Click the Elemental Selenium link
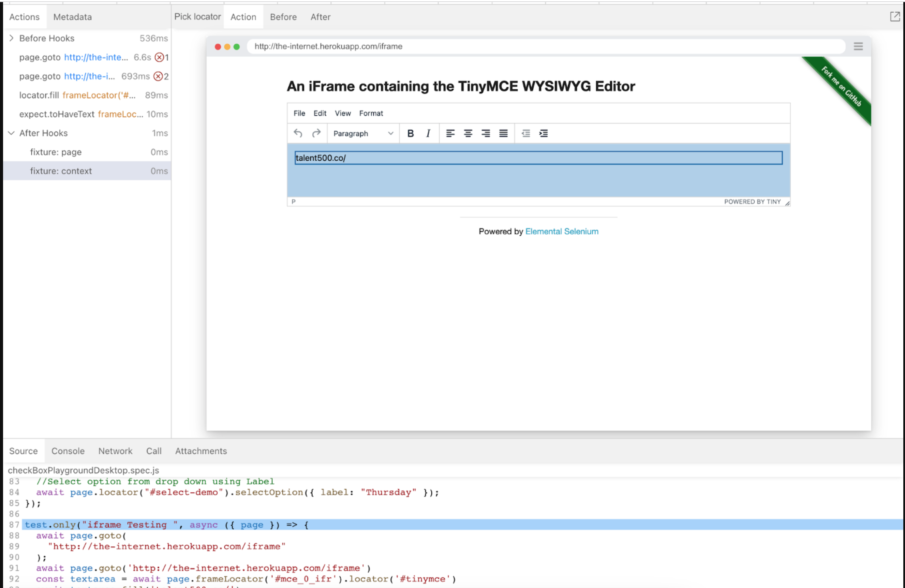 pos(562,232)
